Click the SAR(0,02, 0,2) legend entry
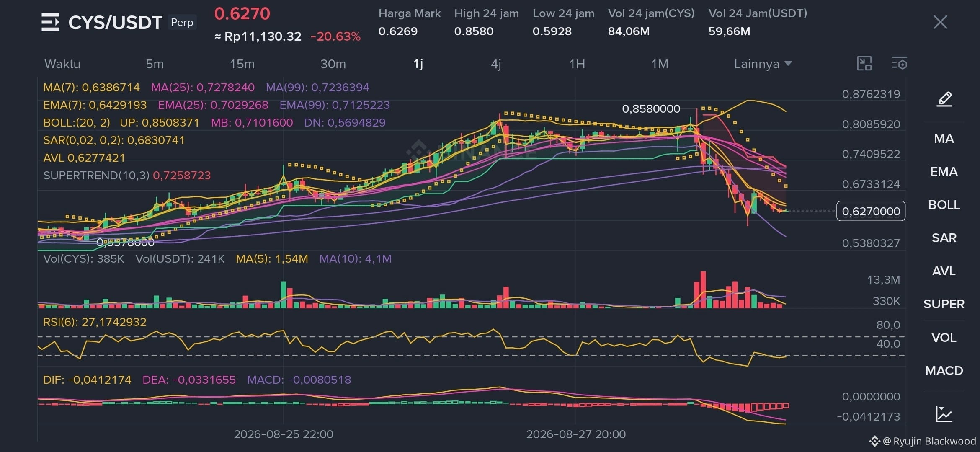 (x=114, y=140)
